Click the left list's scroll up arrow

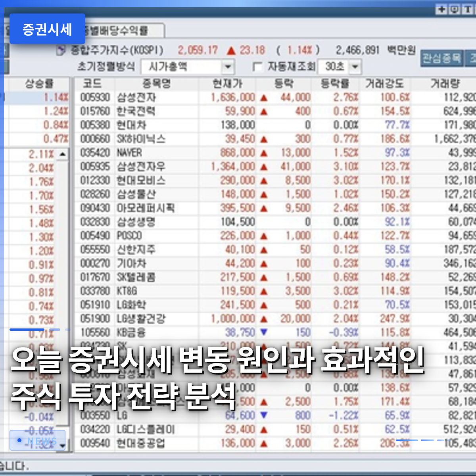[63, 154]
